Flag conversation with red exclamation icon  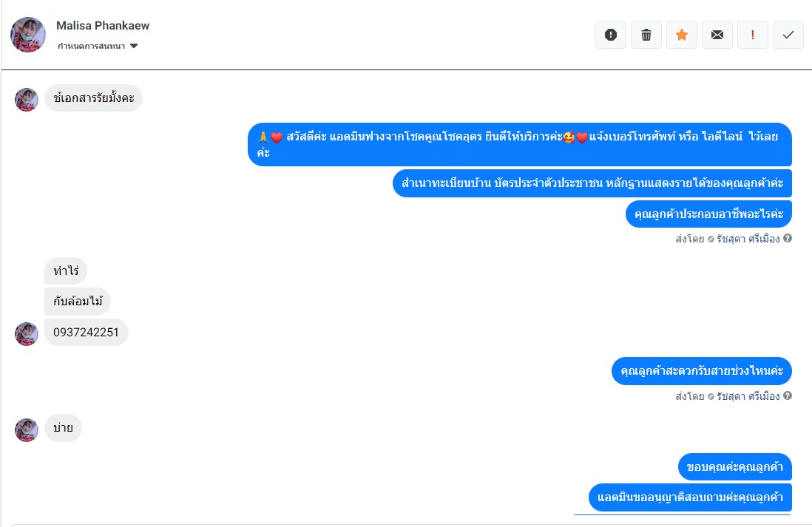[x=752, y=35]
